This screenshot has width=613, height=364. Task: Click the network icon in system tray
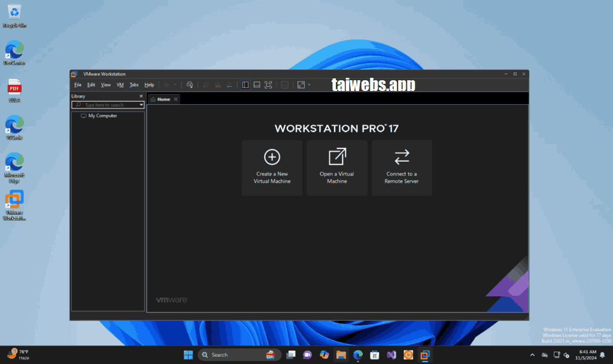click(x=557, y=355)
